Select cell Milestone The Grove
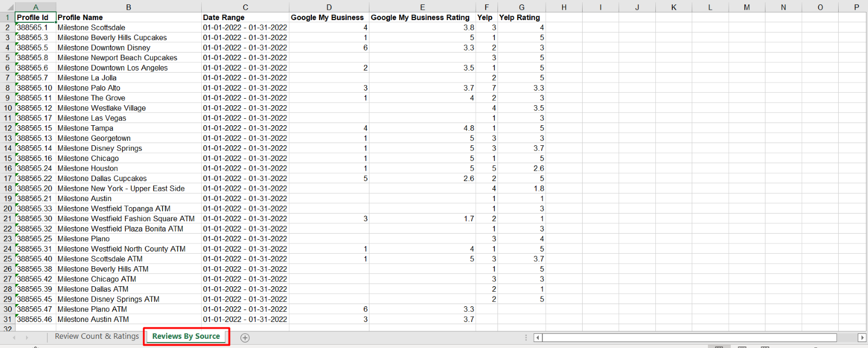 pos(129,98)
